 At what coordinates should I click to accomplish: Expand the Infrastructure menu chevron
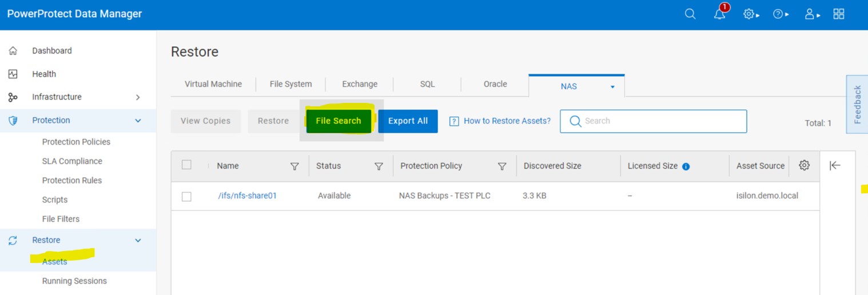point(138,97)
